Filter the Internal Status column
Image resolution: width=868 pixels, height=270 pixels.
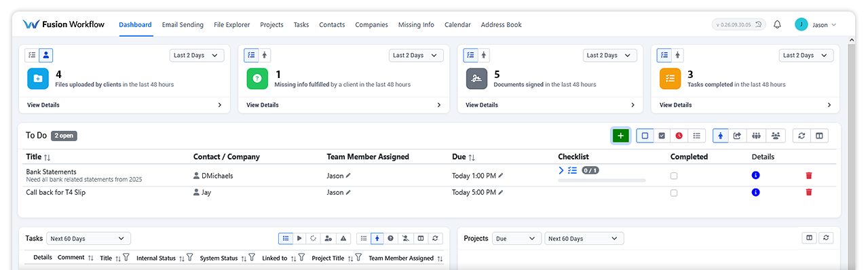190,258
